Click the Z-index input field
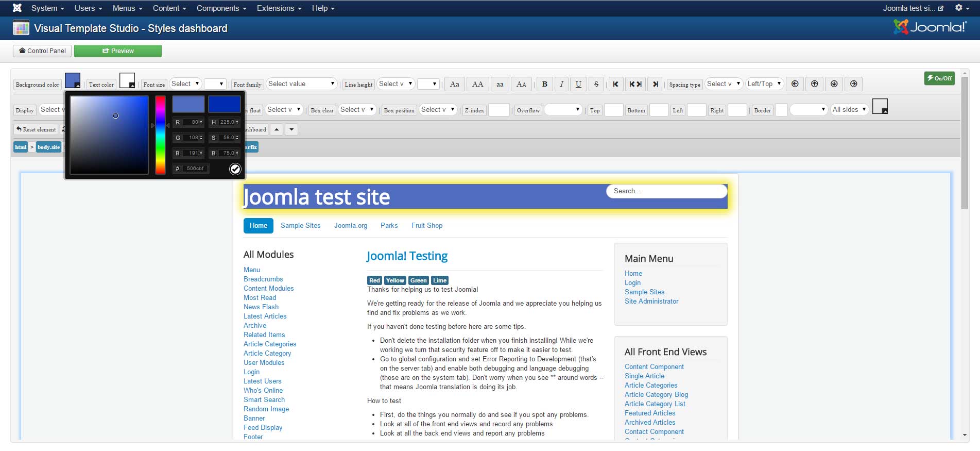 498,110
